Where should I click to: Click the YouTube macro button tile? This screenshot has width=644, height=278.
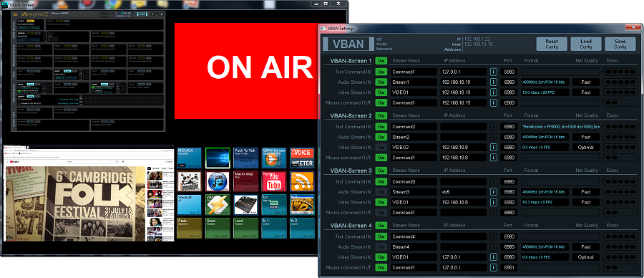tap(274, 181)
